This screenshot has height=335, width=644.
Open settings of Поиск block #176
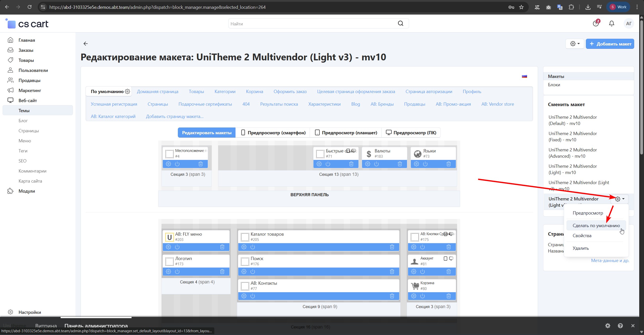click(x=244, y=272)
